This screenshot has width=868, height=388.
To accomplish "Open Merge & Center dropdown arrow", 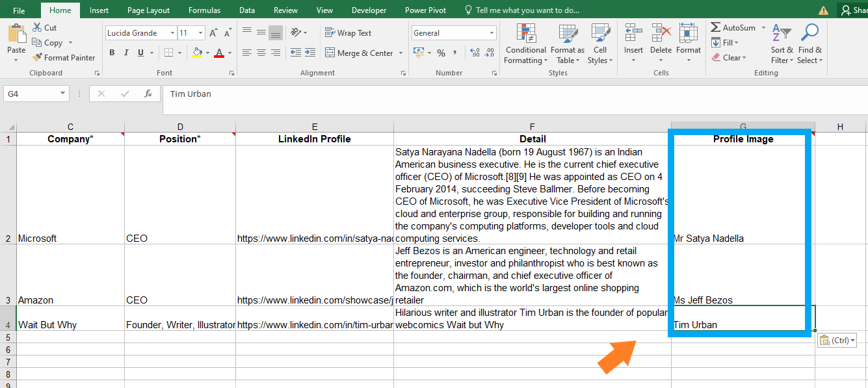I will 401,53.
